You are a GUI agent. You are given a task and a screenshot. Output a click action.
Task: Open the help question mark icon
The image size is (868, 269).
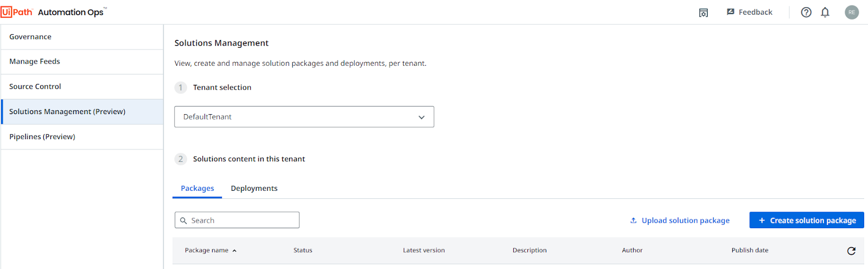(806, 12)
